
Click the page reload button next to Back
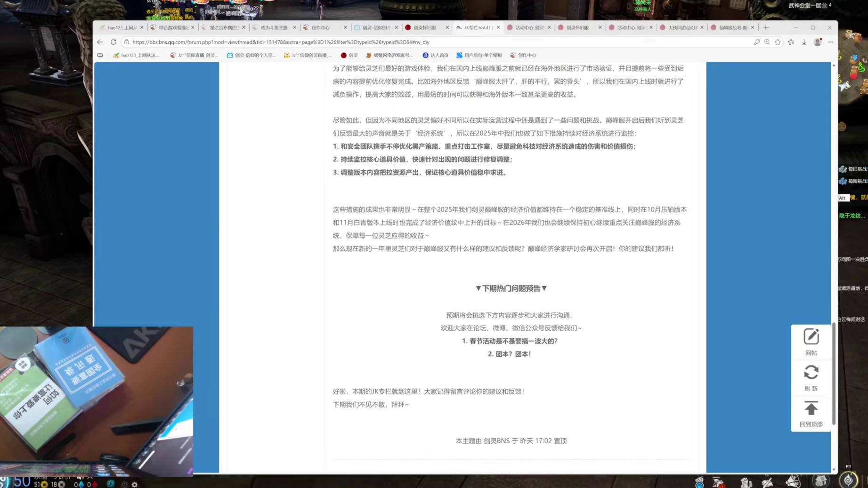(114, 42)
